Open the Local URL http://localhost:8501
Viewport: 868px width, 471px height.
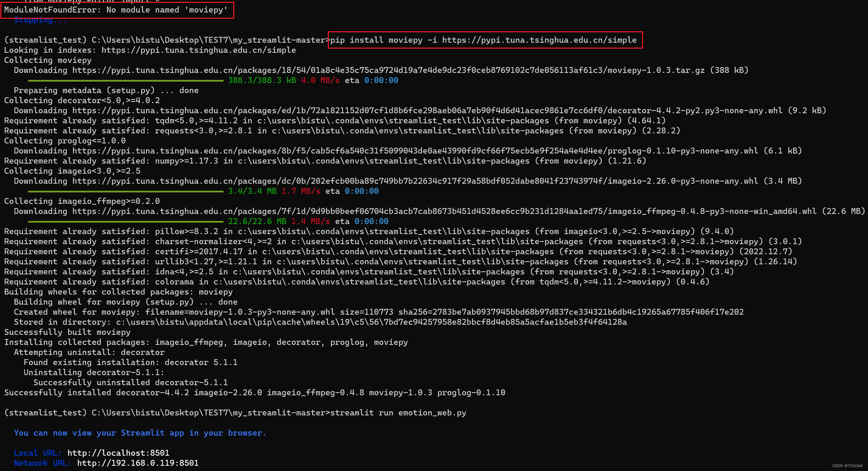[119, 453]
